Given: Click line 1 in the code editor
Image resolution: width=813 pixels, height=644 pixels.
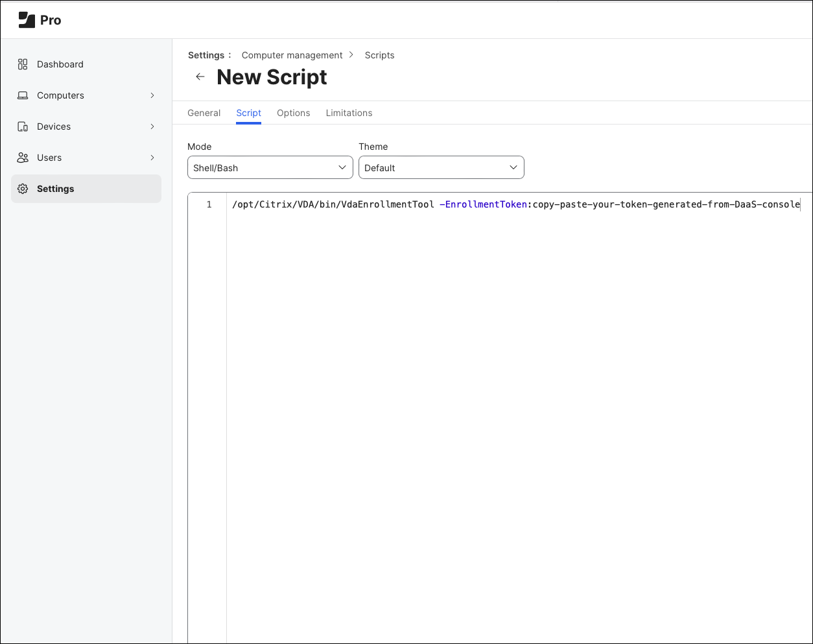Looking at the screenshot, I should pos(515,204).
